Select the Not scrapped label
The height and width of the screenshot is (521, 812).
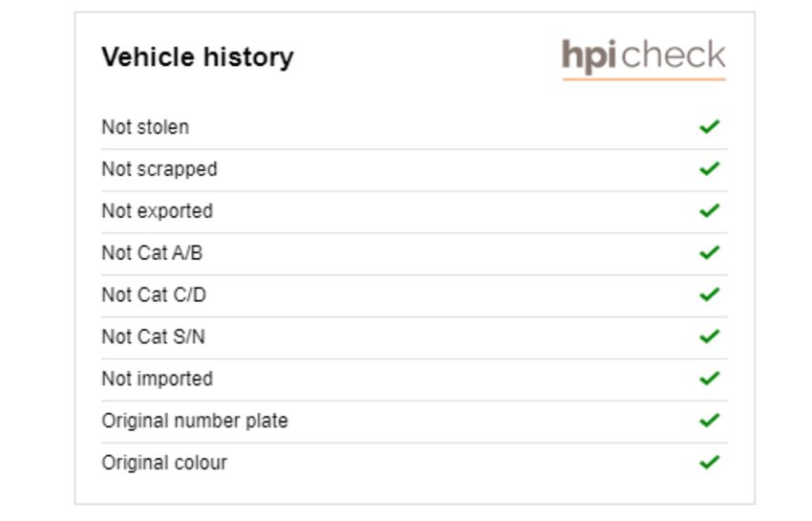click(x=160, y=169)
